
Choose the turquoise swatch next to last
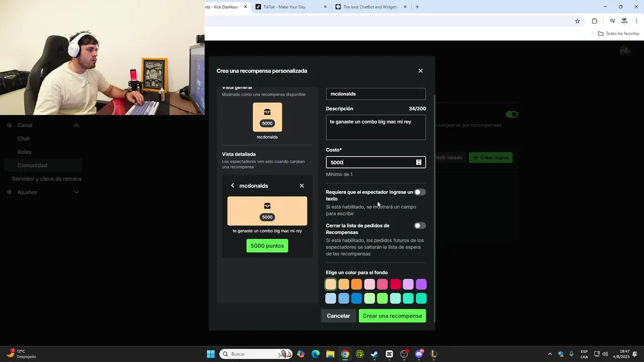[x=409, y=299]
